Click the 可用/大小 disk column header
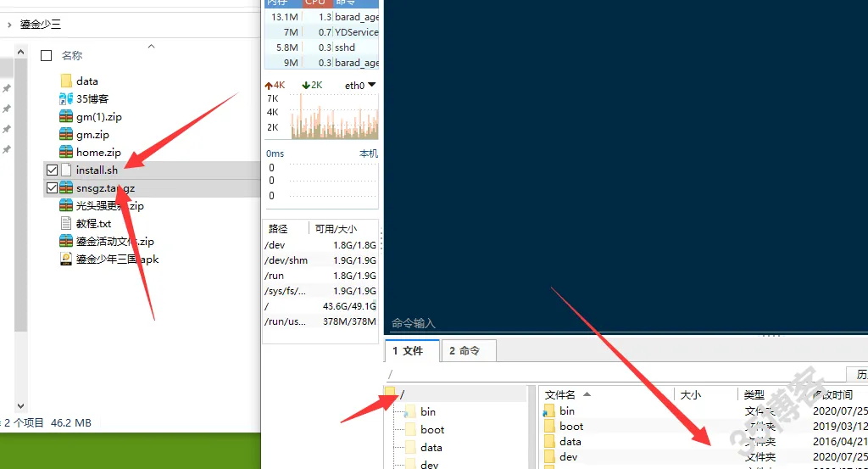Viewport: 868px width, 469px height. tap(336, 229)
